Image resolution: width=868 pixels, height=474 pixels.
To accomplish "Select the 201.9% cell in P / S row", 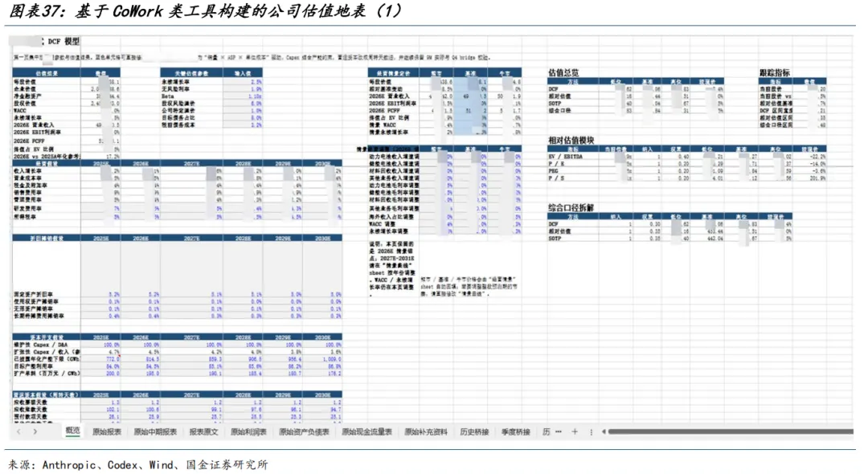I will pos(817,178).
